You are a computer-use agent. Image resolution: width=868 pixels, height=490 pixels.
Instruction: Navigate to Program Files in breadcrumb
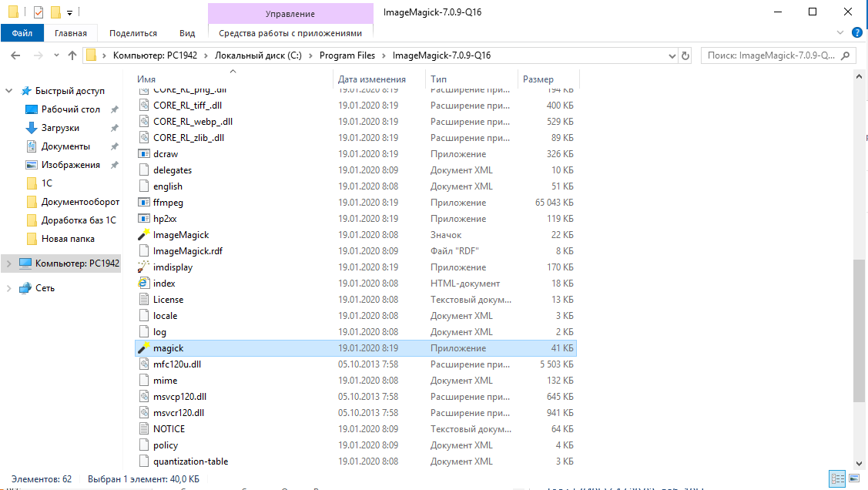pos(347,55)
